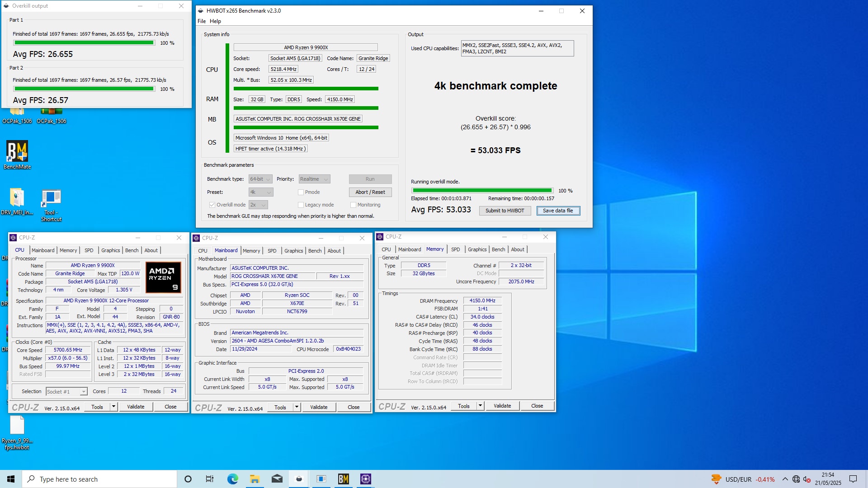This screenshot has width=868, height=488.
Task: Click the overkill mode progress bar in HWBOT
Action: click(482, 191)
